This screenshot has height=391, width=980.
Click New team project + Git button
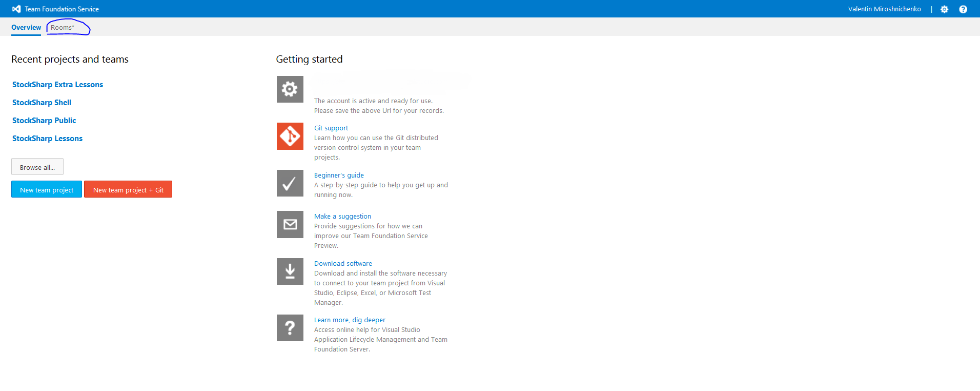[x=128, y=189]
